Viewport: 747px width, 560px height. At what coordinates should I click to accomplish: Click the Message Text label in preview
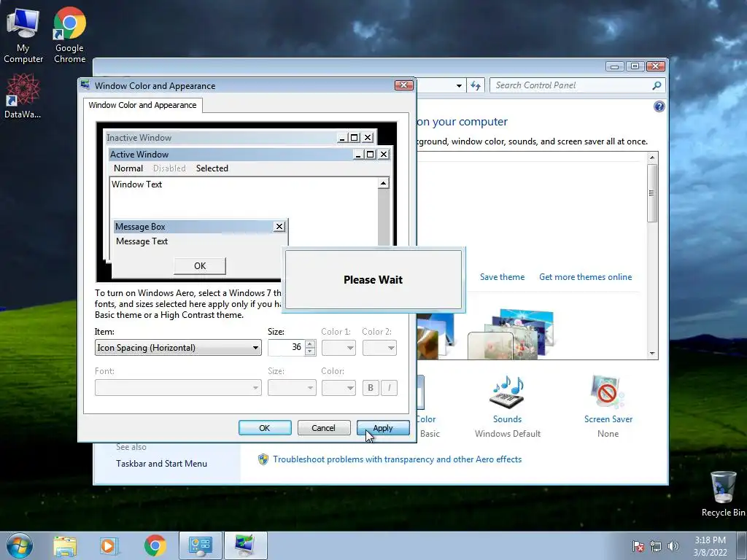pos(142,241)
